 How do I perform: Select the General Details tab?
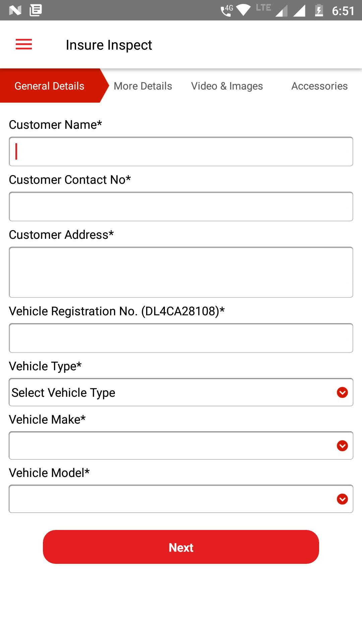click(x=50, y=86)
